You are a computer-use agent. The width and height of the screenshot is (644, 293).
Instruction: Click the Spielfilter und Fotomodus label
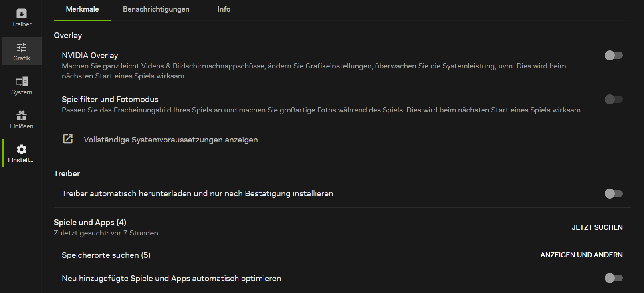coord(110,99)
